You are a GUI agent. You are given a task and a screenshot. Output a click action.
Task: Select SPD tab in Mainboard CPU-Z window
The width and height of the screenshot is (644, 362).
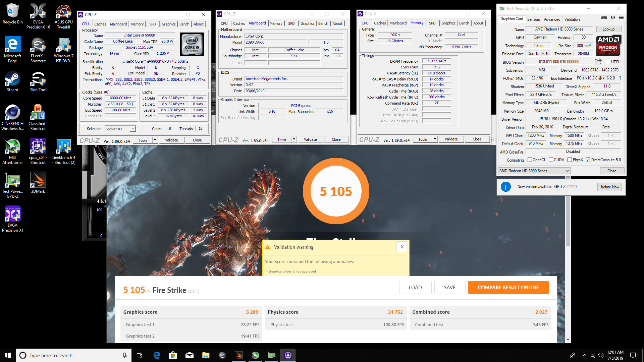(x=291, y=23)
